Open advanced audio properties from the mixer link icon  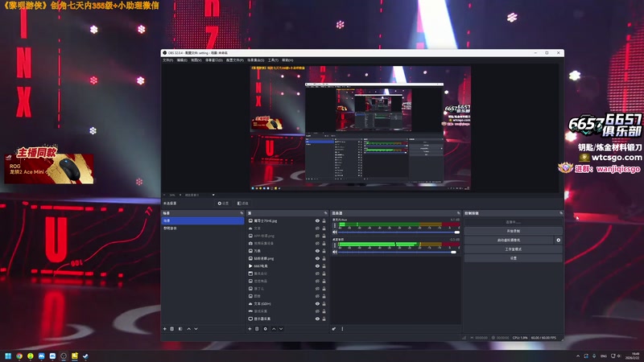pyautogui.click(x=334, y=329)
